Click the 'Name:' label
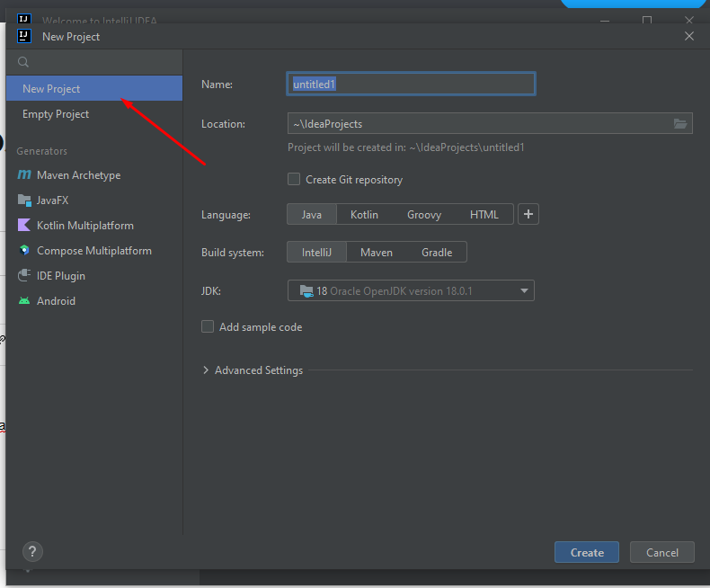The image size is (710, 588). (x=217, y=85)
